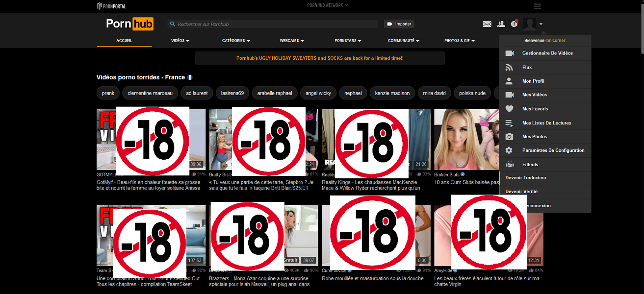644x294 pixels.
Task: Click the user avatar in the header
Action: click(x=530, y=24)
